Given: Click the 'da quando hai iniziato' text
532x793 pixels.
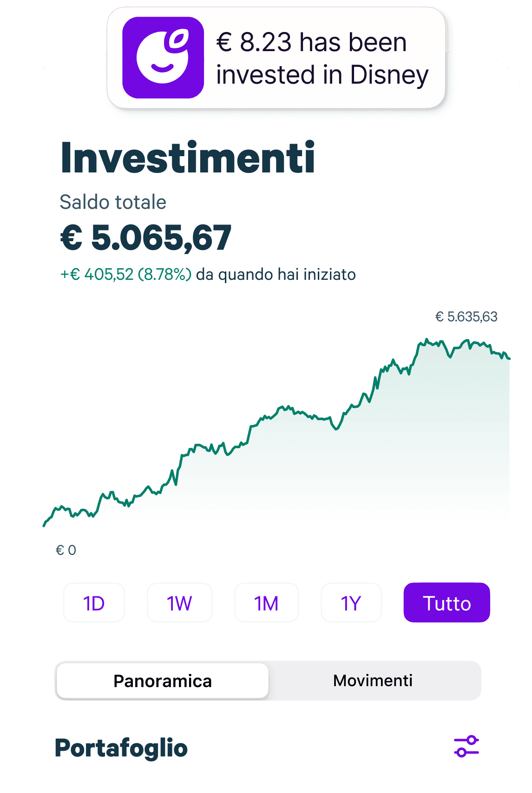Looking at the screenshot, I should [x=276, y=275].
